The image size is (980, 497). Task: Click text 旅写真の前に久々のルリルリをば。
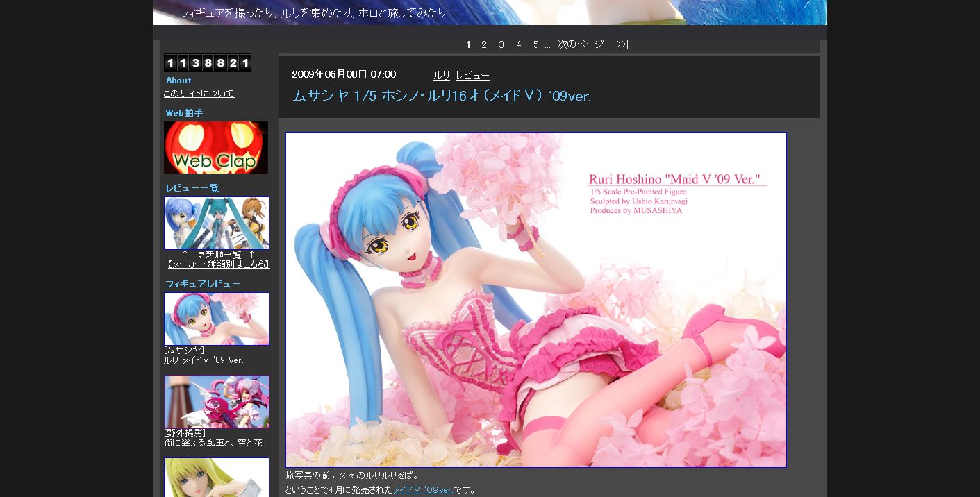click(x=352, y=475)
